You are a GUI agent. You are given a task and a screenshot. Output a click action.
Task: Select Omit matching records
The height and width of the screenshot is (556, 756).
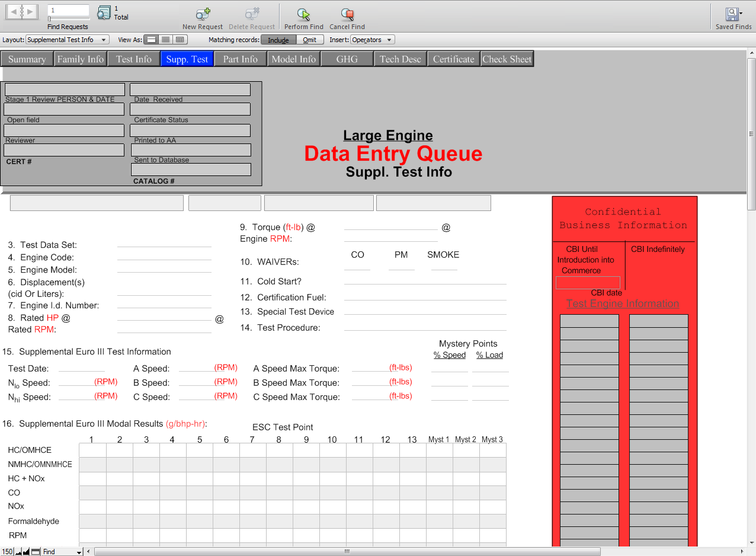pyautogui.click(x=310, y=40)
